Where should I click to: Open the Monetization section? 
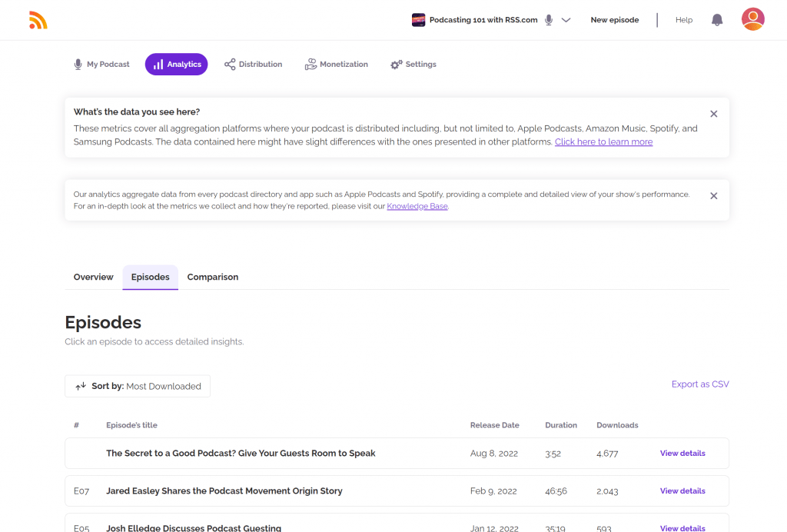tap(336, 65)
